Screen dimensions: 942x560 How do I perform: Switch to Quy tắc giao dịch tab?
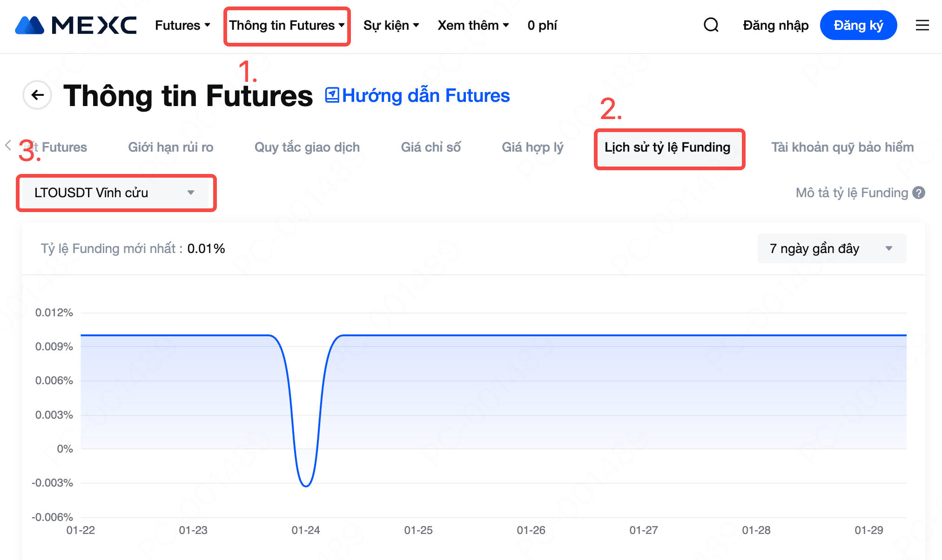point(307,147)
